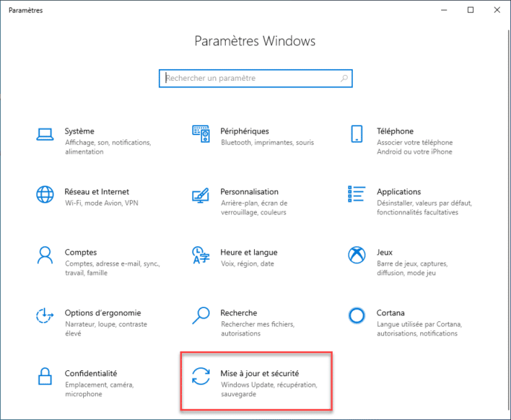
Task: Close the Paramètres window
Action: [497, 10]
